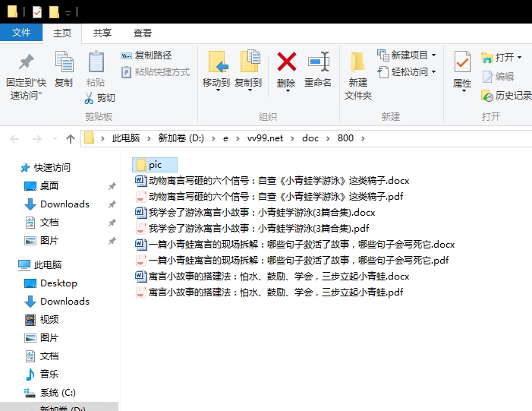Screen dimensions: 532x411
Task: Switch to the View (查看) tab
Action: tap(142, 33)
